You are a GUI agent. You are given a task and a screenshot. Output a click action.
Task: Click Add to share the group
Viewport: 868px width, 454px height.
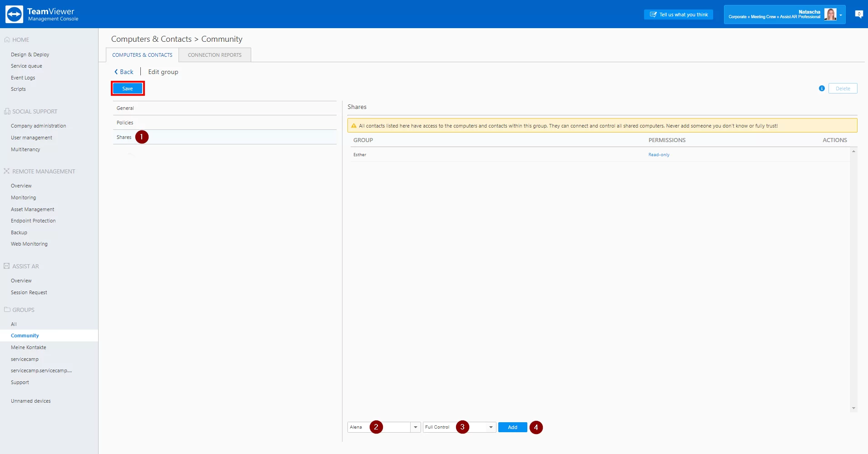pos(512,427)
